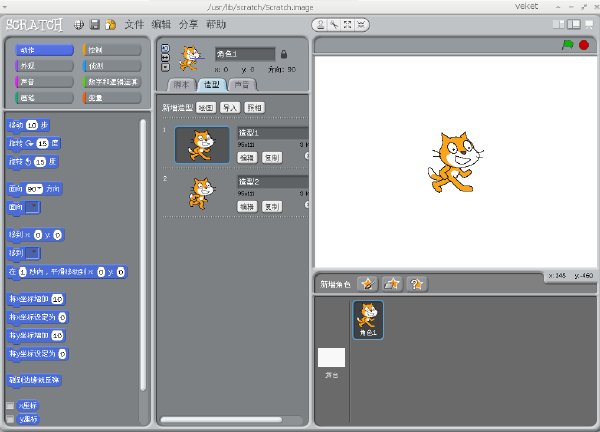Select the first costume thumbnail

point(202,145)
